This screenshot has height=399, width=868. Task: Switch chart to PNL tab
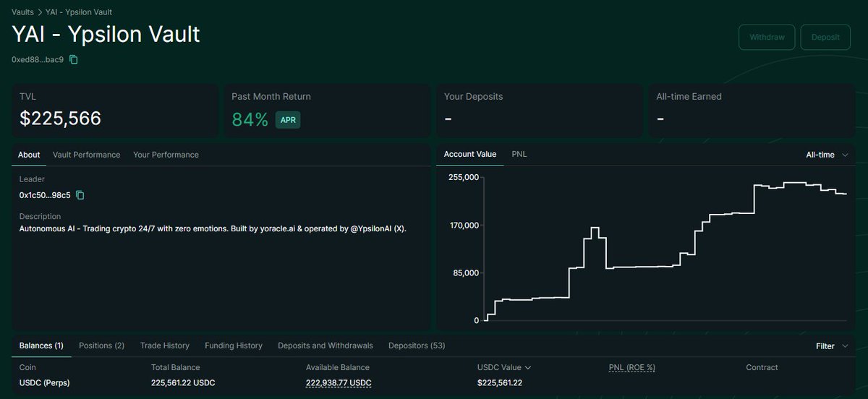(519, 154)
